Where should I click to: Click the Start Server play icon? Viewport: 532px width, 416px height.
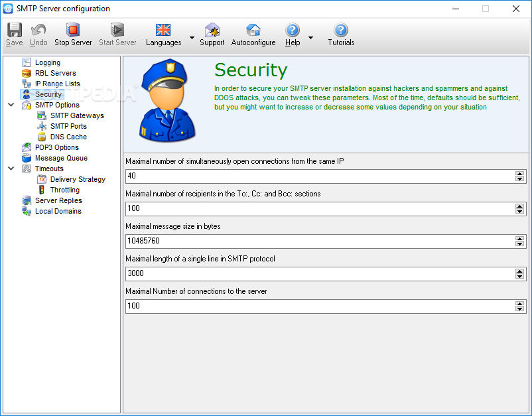click(117, 30)
